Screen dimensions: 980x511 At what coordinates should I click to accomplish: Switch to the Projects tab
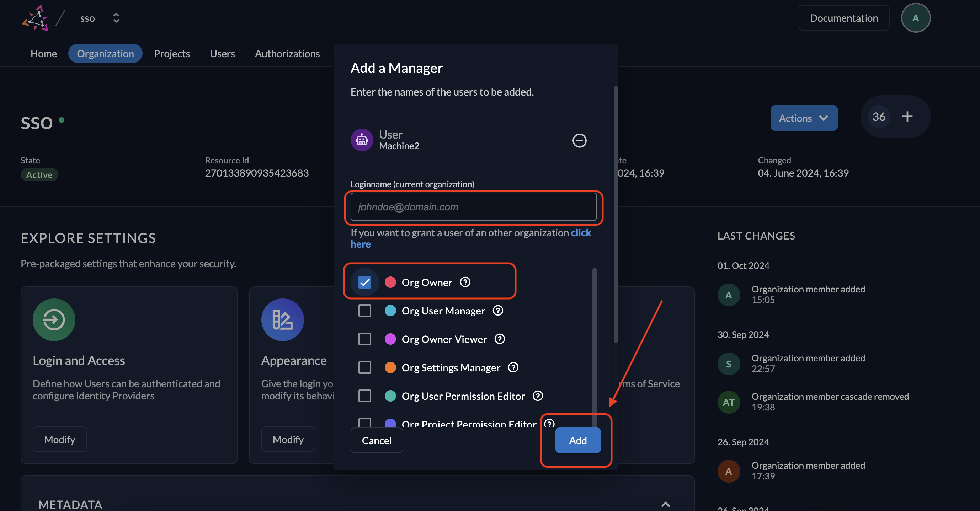[x=172, y=54]
